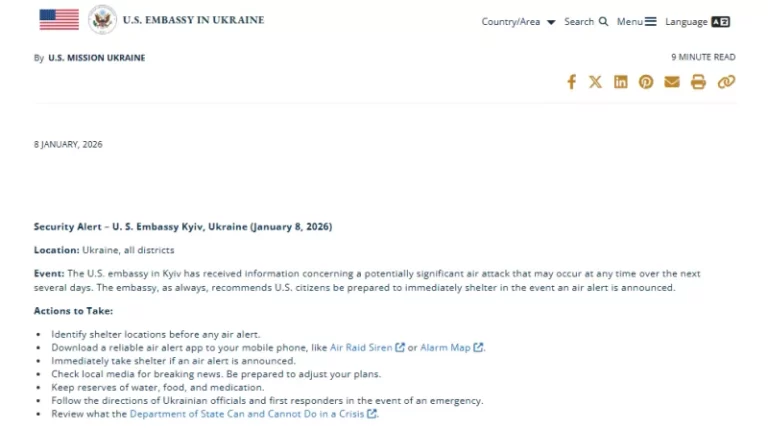Image resolution: width=768 pixels, height=428 pixels.
Task: Copy the page link via chain icon
Action: point(726,82)
